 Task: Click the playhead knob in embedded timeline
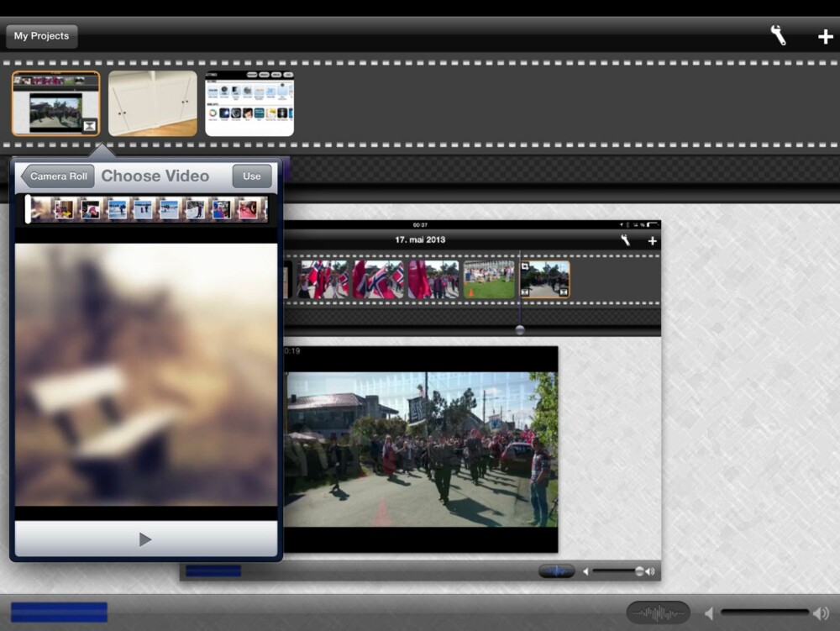pos(520,330)
